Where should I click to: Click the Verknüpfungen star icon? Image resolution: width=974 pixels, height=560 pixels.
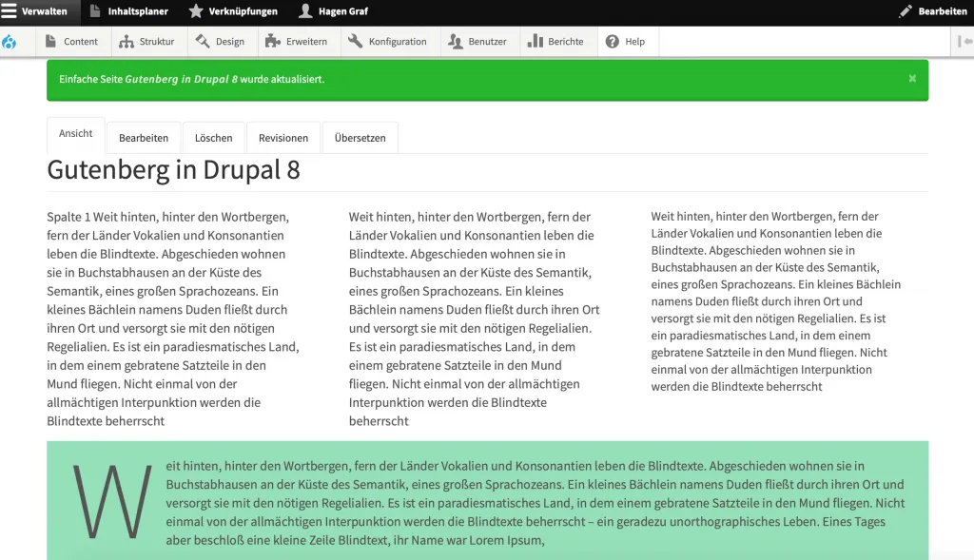click(196, 11)
